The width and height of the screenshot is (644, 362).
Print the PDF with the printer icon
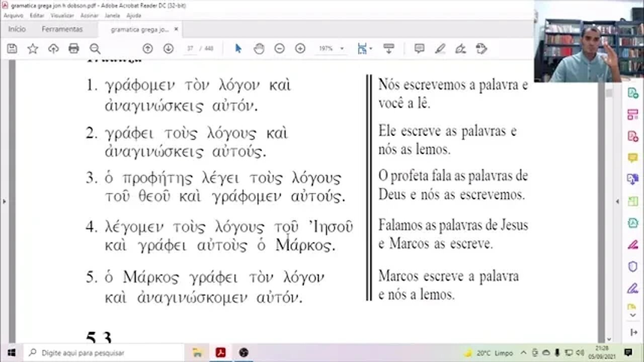pos(74,49)
